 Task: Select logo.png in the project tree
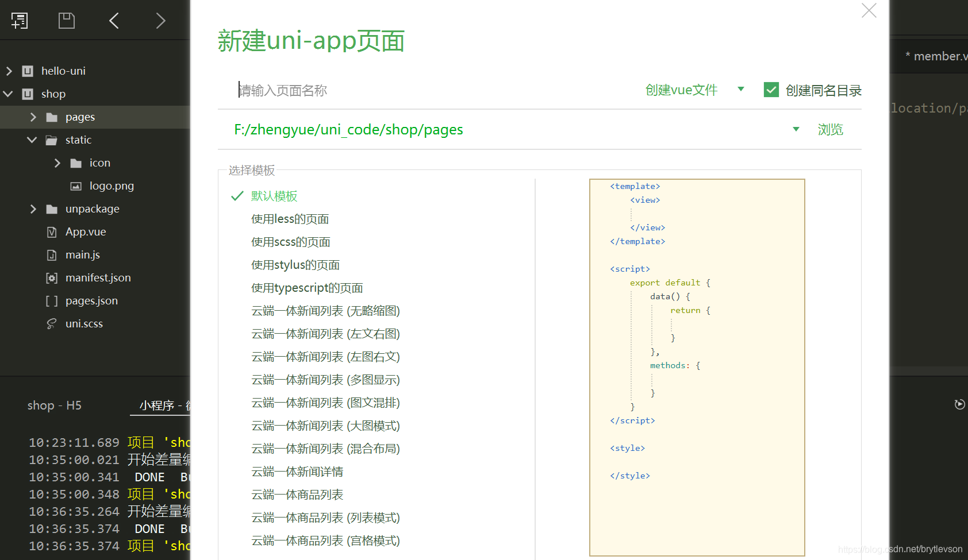pos(112,186)
